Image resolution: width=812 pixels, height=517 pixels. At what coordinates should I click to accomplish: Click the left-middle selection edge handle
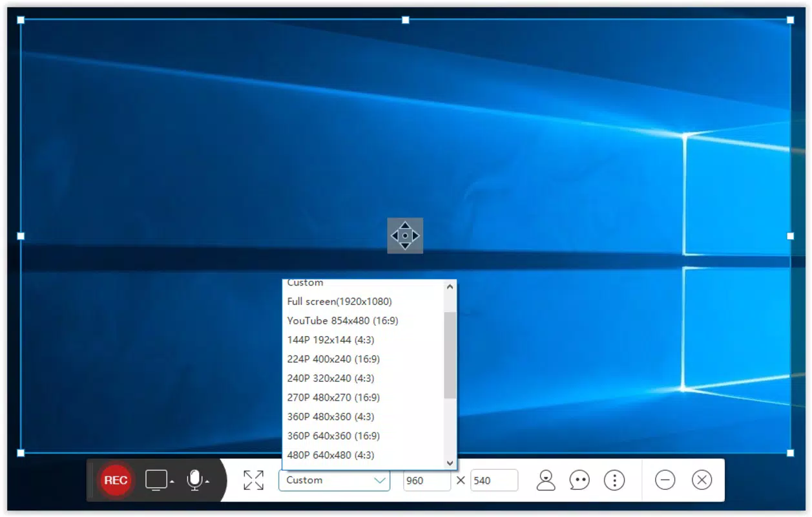pos(21,236)
